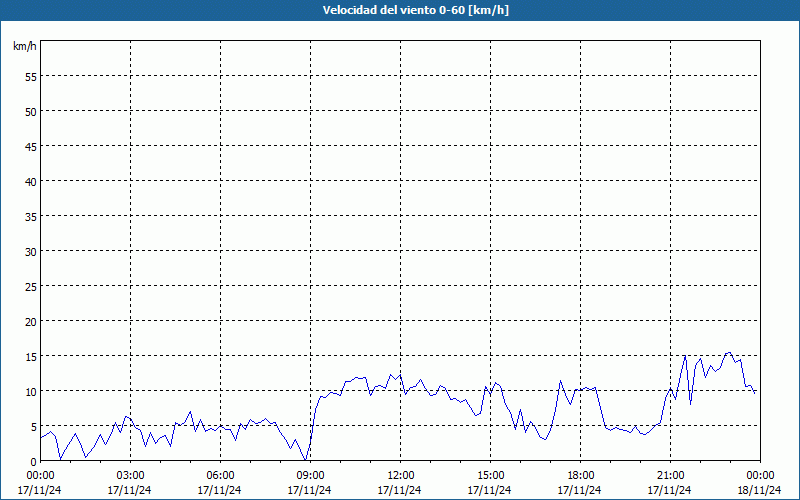Pick the "17/11/24" date under 18:00
This screenshot has width=800, height=500.
point(580,490)
